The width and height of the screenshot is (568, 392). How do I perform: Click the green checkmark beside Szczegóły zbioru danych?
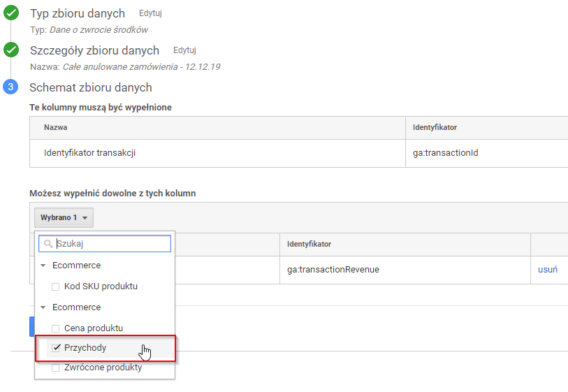click(11, 50)
